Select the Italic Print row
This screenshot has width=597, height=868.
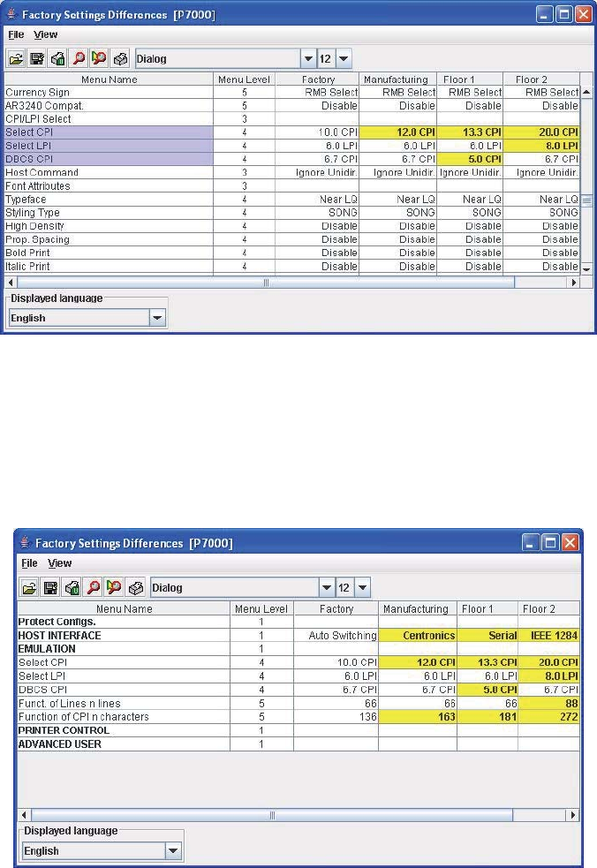[x=291, y=267]
